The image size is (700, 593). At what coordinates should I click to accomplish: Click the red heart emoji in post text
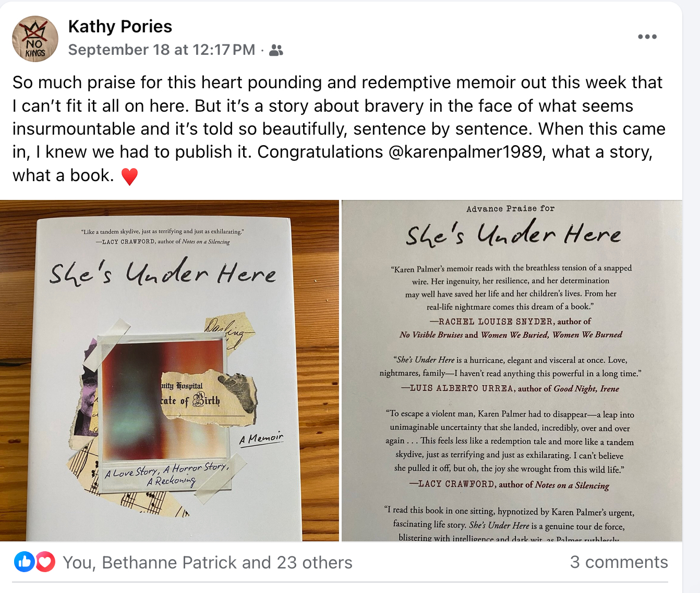(129, 176)
